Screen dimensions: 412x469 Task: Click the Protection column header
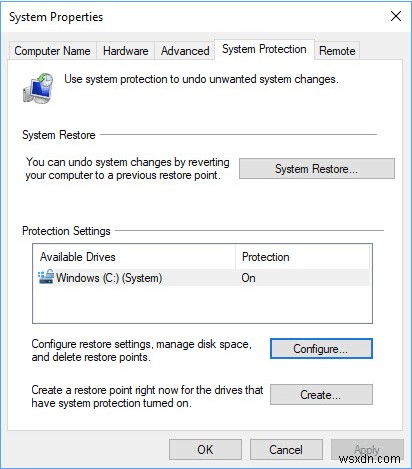[303, 257]
